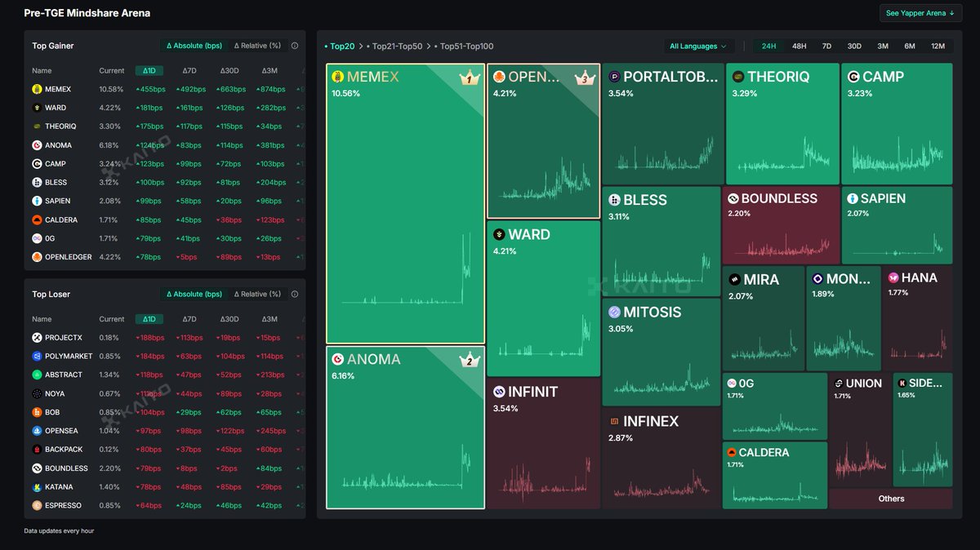Click the BOUNDLESS logo icon in treemap
Image resolution: width=980 pixels, height=550 pixels.
(733, 198)
